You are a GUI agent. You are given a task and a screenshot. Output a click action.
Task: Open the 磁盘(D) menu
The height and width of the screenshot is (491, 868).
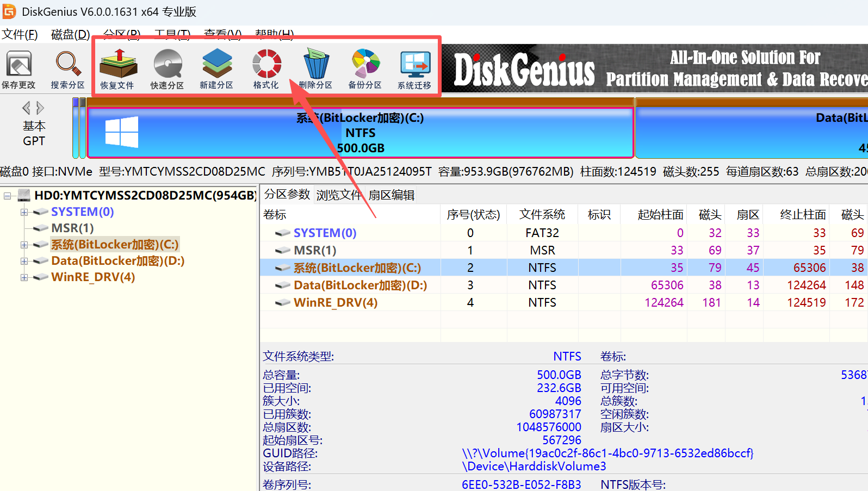pyautogui.click(x=71, y=34)
